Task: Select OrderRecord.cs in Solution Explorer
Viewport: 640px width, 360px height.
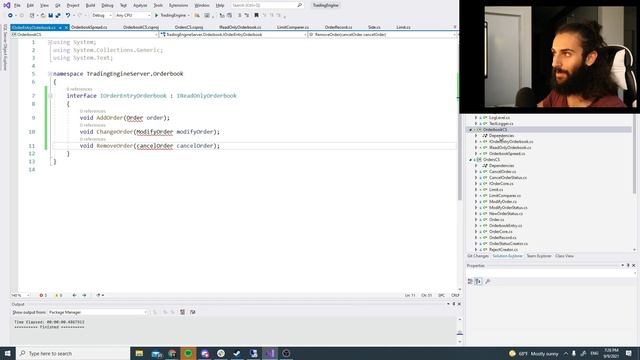Action: click(502, 238)
